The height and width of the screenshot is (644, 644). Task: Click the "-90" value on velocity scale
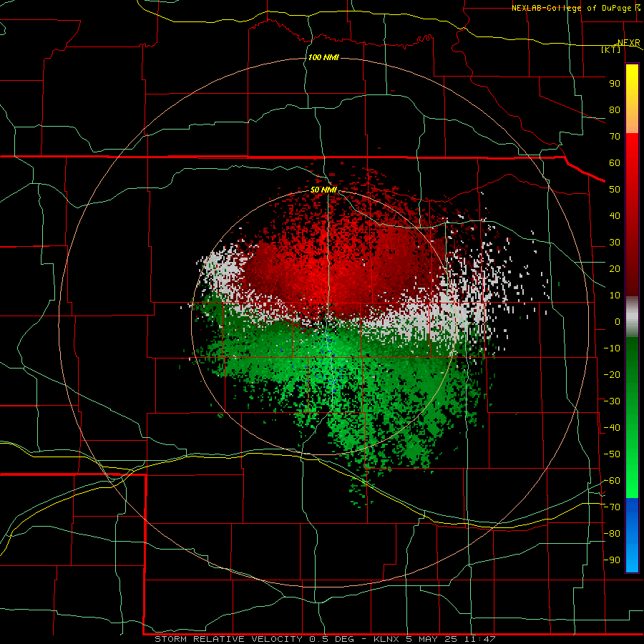[612, 560]
